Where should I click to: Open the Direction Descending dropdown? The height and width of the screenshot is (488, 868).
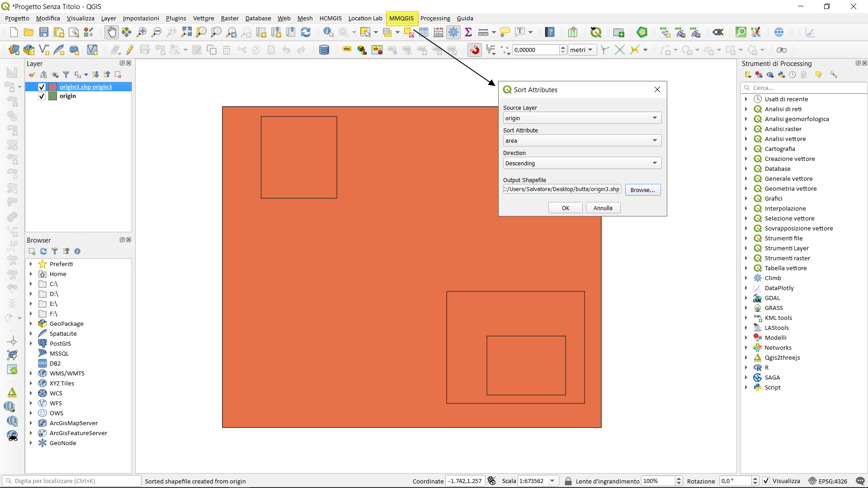[x=582, y=163]
